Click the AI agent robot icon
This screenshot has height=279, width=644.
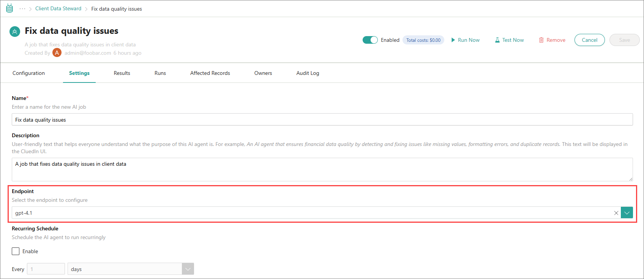coord(15,32)
